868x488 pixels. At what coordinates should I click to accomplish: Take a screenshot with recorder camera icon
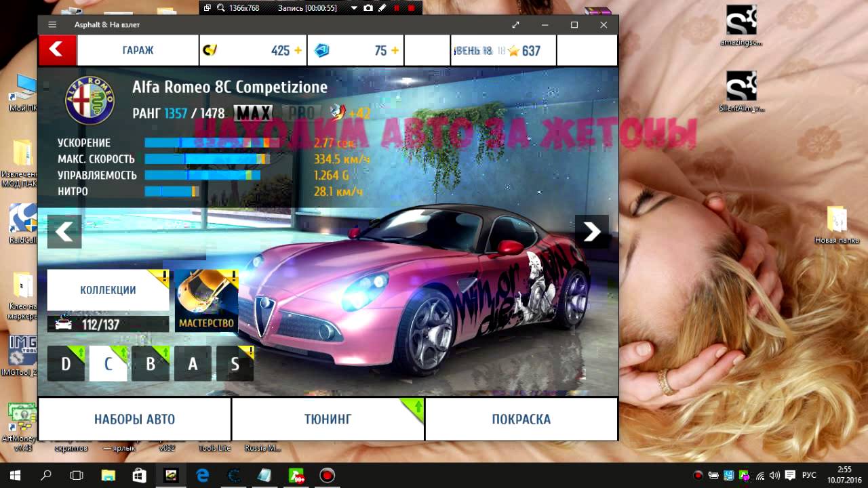coord(368,8)
